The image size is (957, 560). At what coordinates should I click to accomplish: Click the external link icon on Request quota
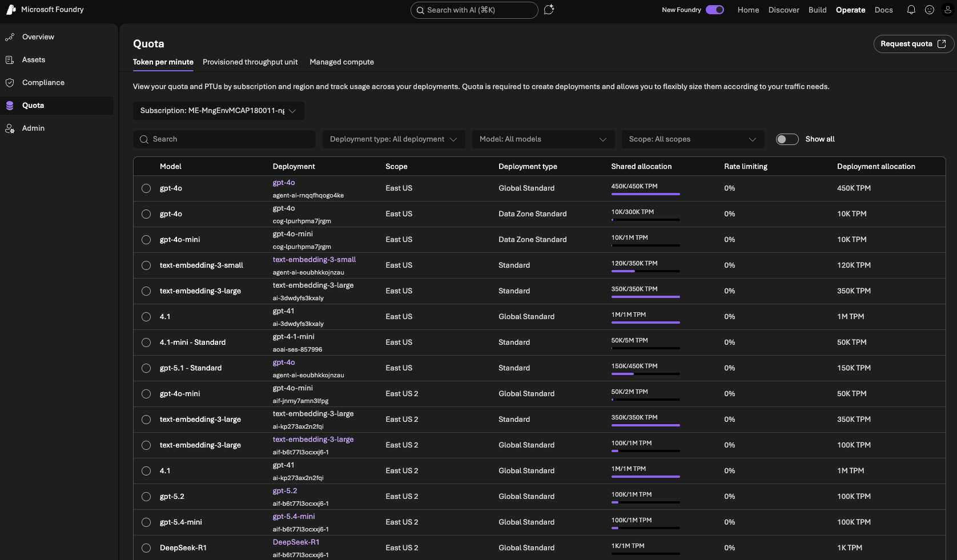[x=942, y=44]
